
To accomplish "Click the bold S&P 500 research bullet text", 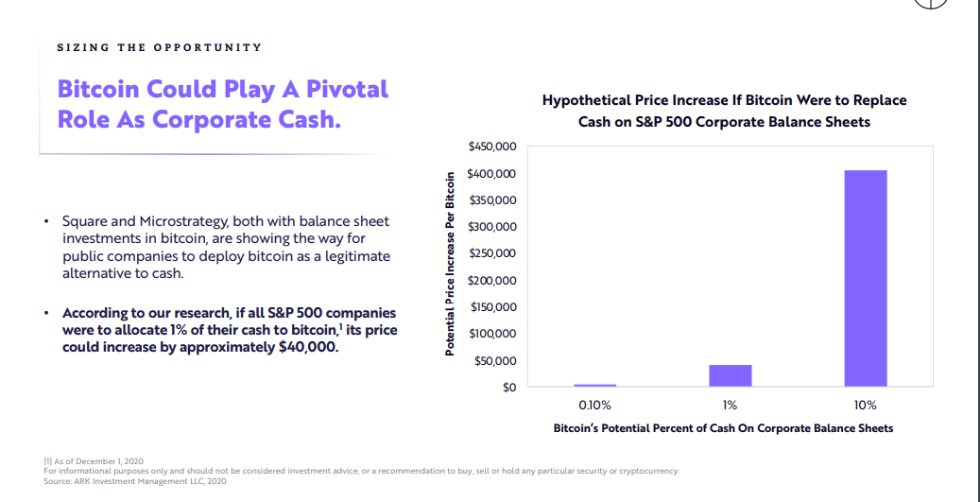I will 230,330.
